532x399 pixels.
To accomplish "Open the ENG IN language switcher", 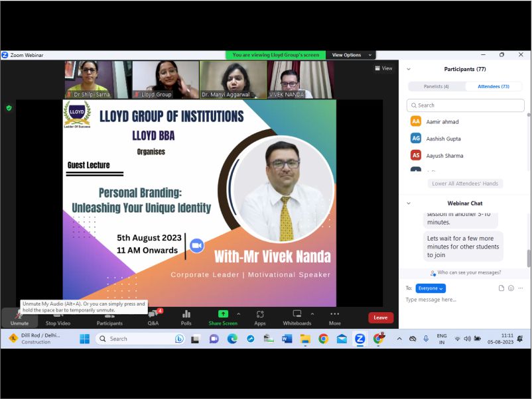I will coord(442,339).
